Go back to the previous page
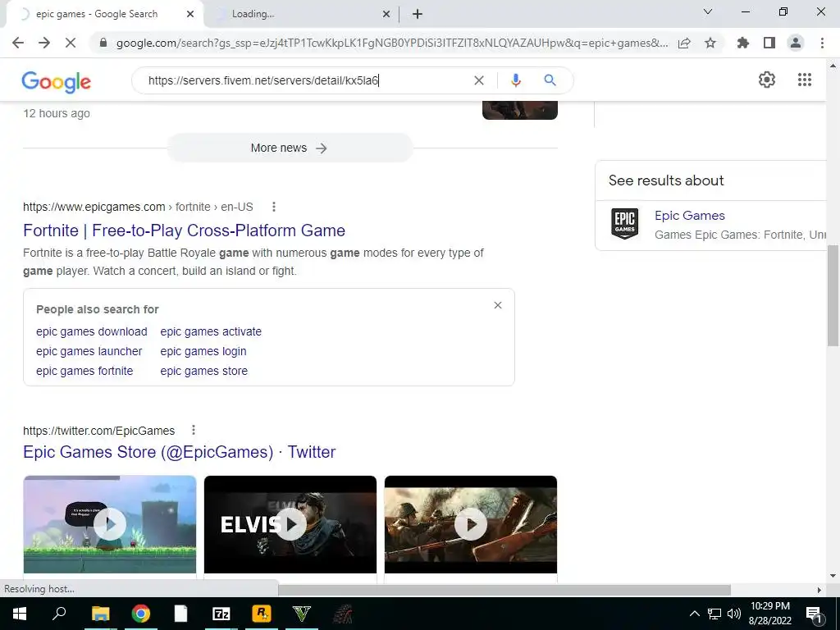 (x=18, y=43)
